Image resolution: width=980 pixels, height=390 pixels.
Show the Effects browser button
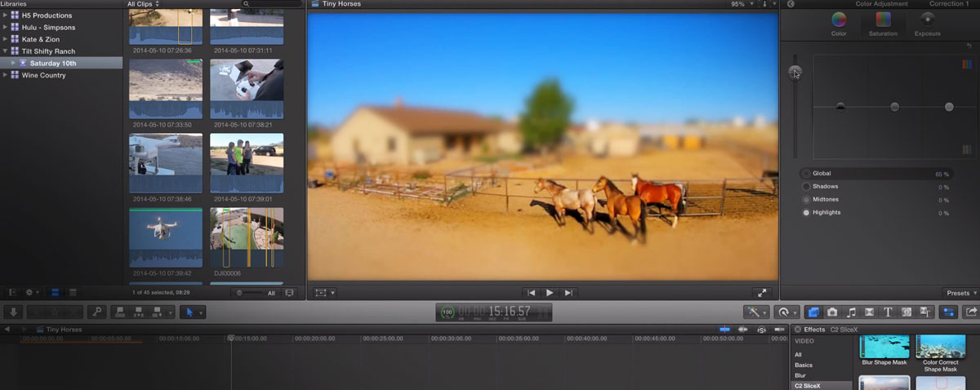pyautogui.click(x=814, y=312)
